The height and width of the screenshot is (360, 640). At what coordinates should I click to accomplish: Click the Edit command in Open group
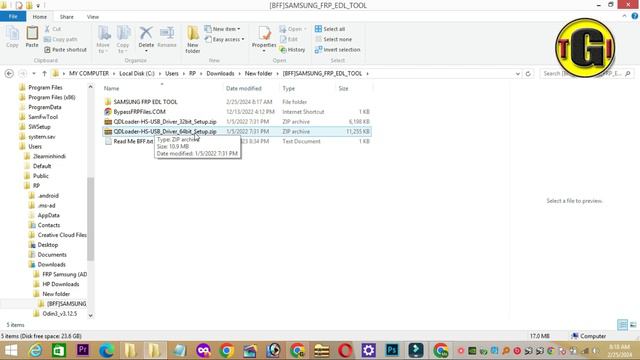point(289,39)
